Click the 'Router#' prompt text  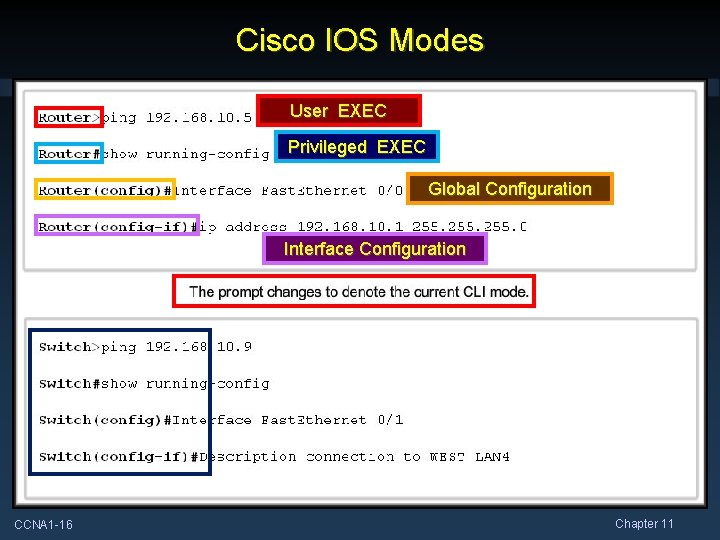69,153
